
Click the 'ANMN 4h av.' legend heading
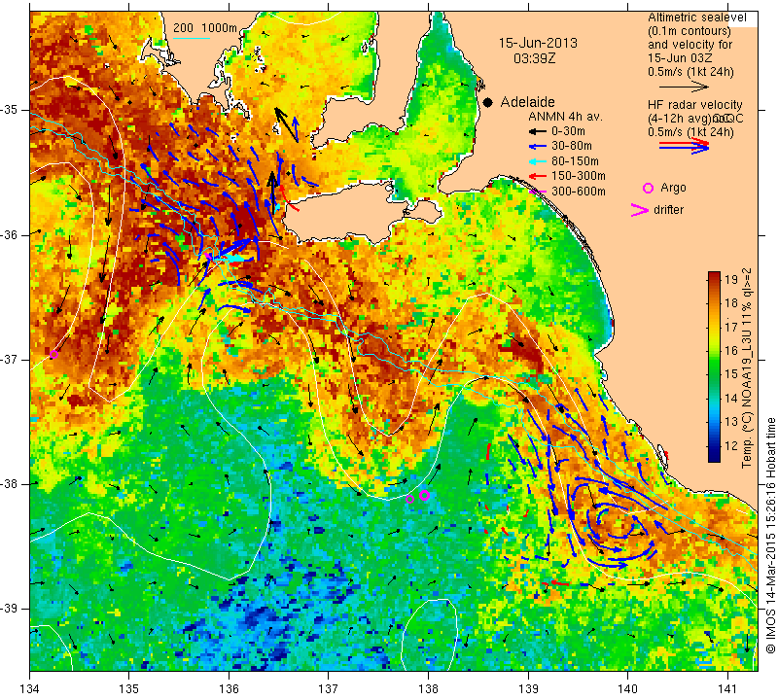pyautogui.click(x=565, y=117)
